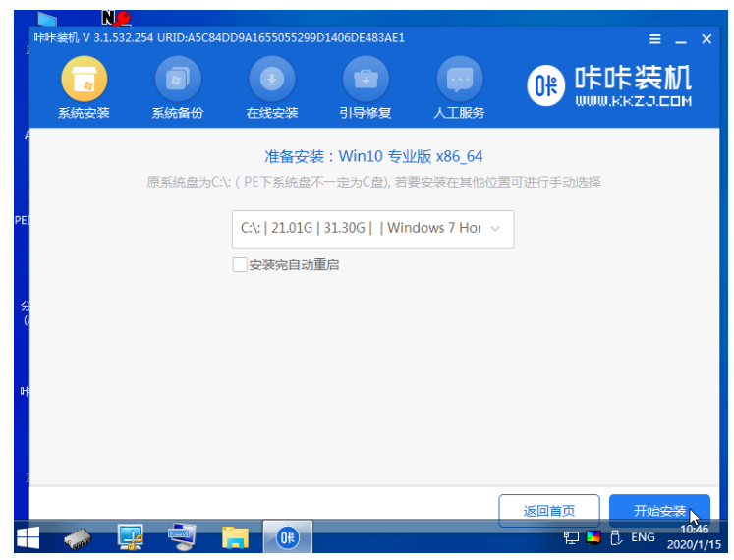The height and width of the screenshot is (560, 734).
Task: Open 引导修复 (Boot Repair) tool
Action: [x=366, y=88]
